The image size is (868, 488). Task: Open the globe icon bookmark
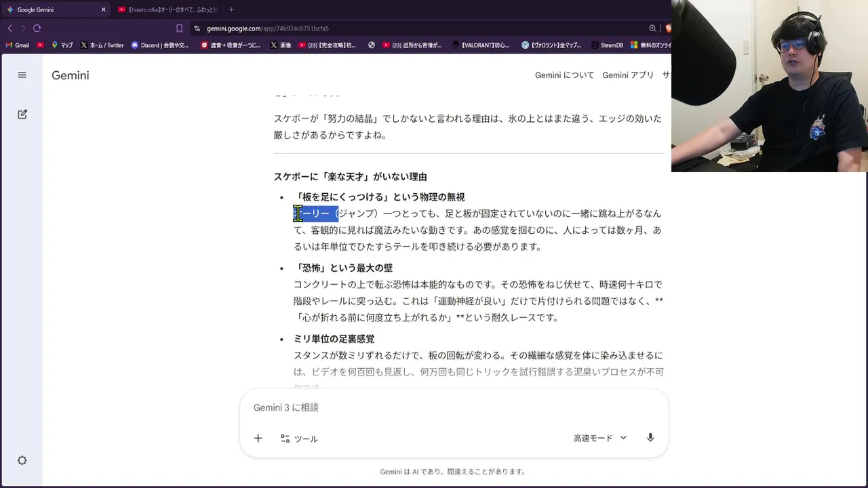tap(372, 45)
